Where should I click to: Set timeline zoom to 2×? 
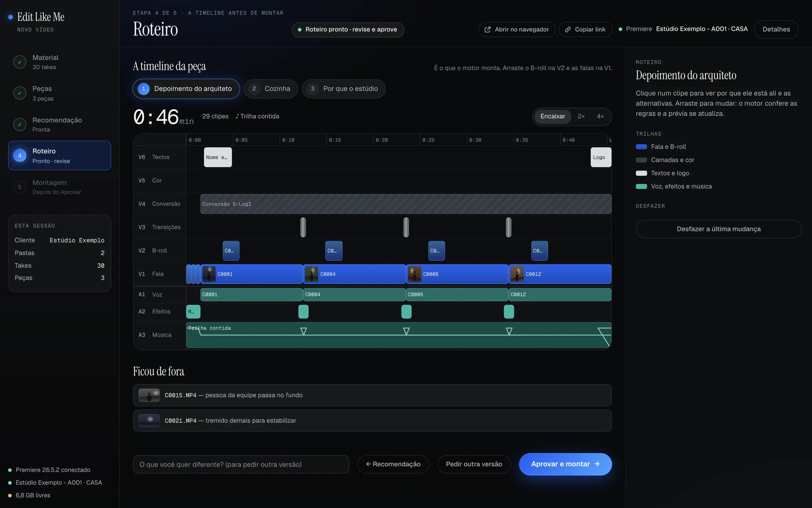(x=581, y=117)
